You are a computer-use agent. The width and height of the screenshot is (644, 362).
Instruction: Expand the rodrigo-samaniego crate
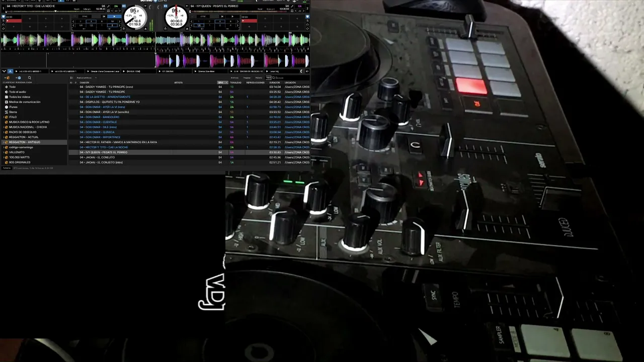coord(4,147)
